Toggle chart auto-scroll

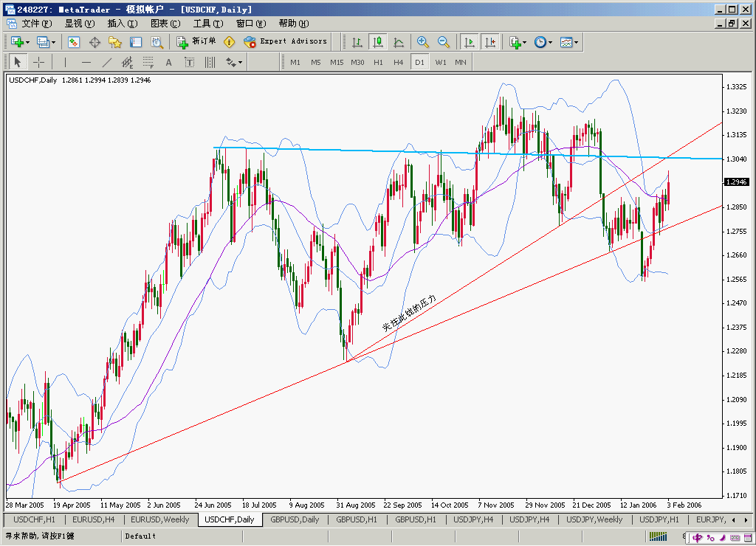click(470, 42)
